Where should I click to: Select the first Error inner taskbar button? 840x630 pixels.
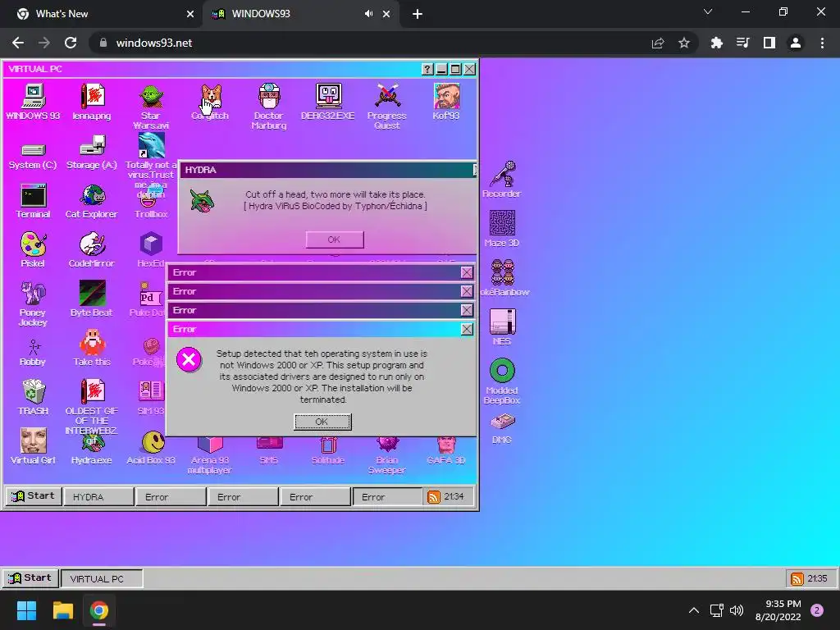171,496
